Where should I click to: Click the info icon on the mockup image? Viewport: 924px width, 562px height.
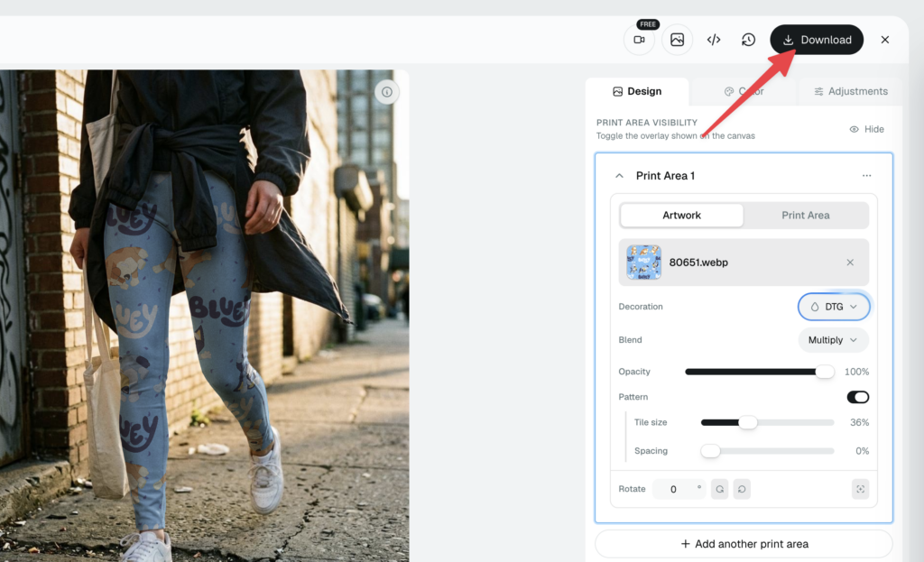387,92
